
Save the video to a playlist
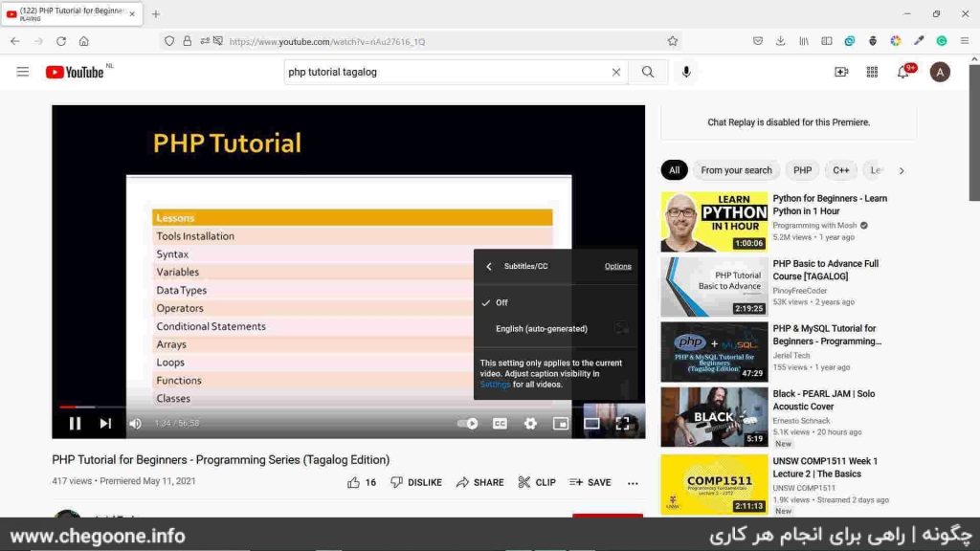[x=590, y=482]
